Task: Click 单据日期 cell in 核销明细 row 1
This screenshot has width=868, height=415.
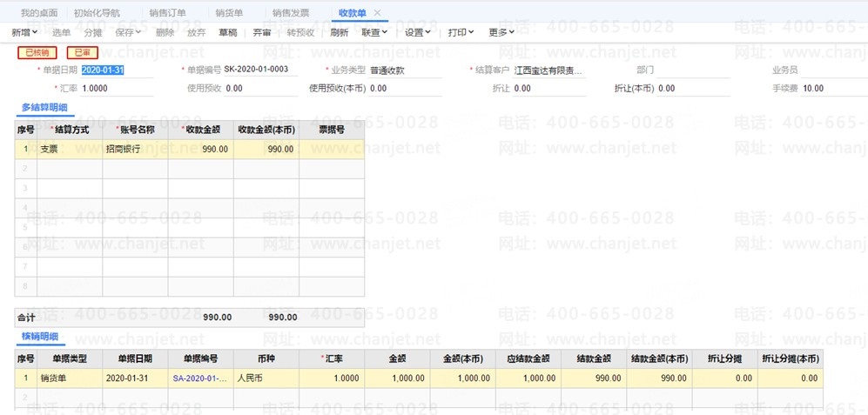Action: click(135, 378)
